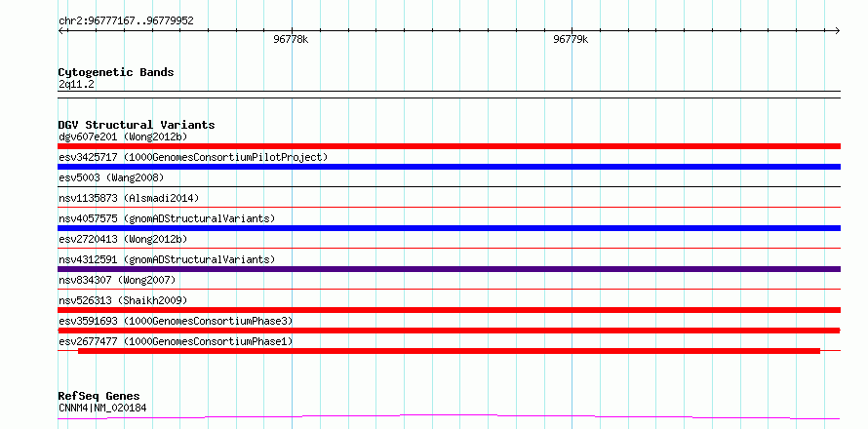
Task: Click the purple nsv4312591 variant bar
Action: pyautogui.click(x=449, y=269)
